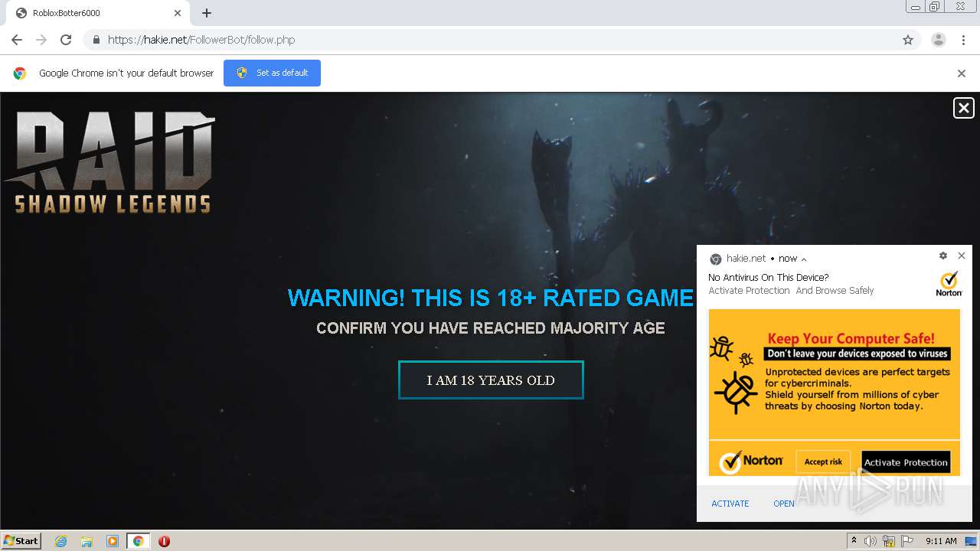980x551 pixels.
Task: Close the hakie.net notification
Action: pos(962,256)
